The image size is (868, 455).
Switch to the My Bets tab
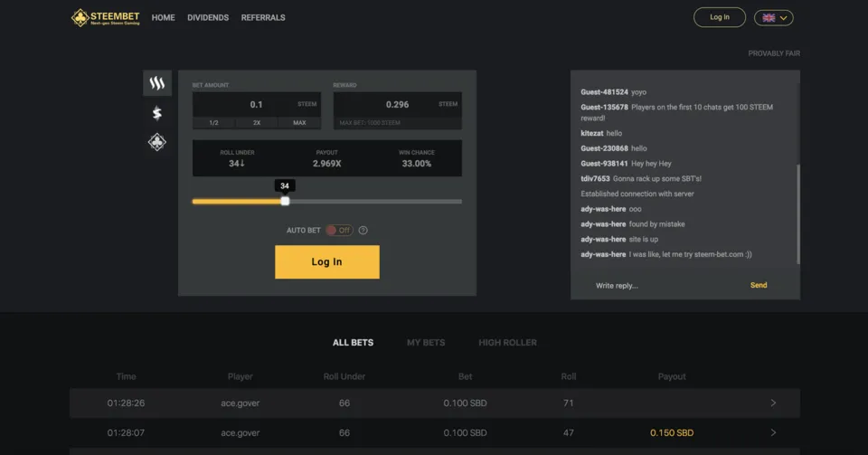(426, 343)
